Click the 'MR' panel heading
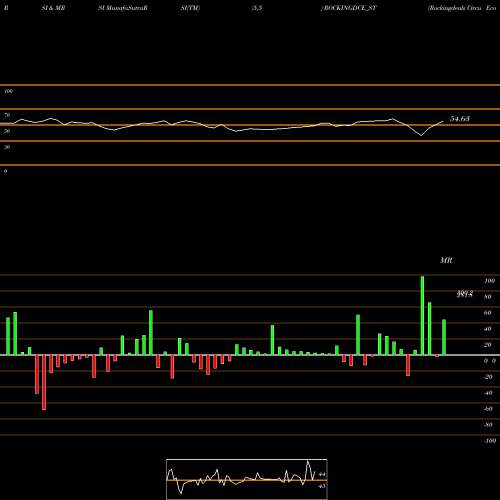 [x=446, y=260]
